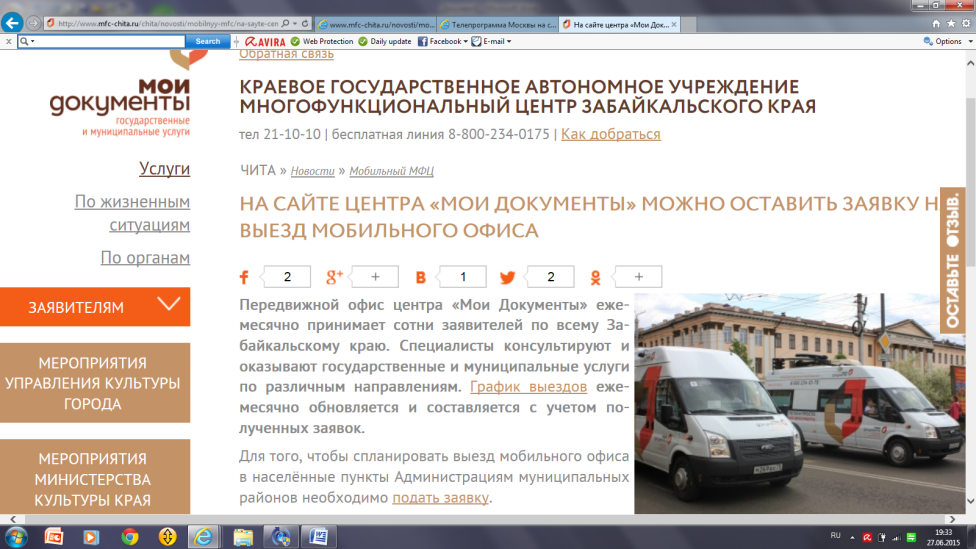976x549 pixels.
Task: Open Мероприятия министерства культуры края block
Action: [x=95, y=477]
